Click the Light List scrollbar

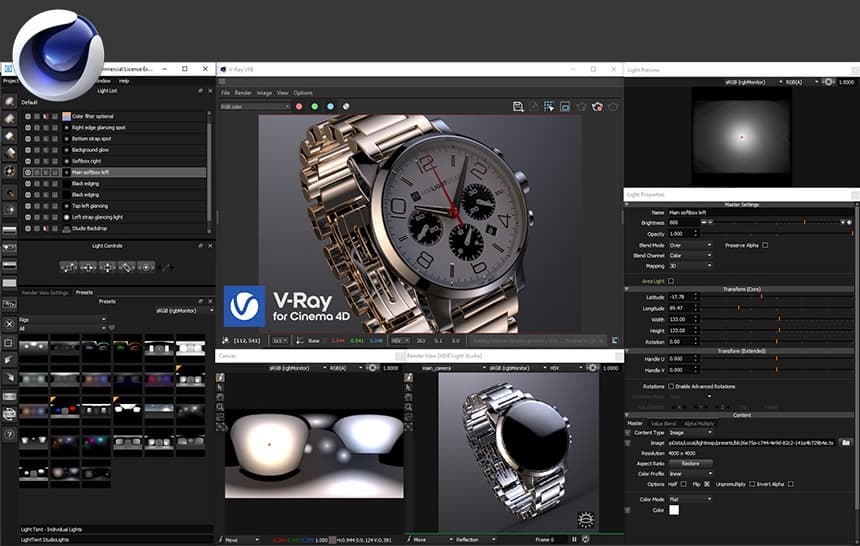[209, 172]
